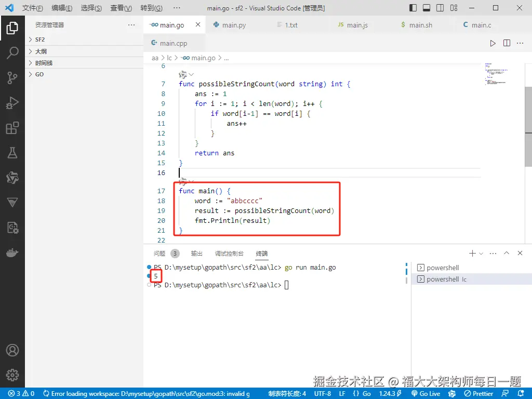532x399 pixels.
Task: Close the main.go editor tab
Action: click(x=198, y=24)
